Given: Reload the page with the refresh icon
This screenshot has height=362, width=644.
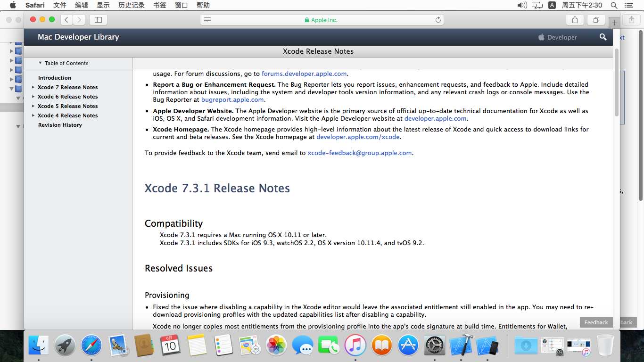Looking at the screenshot, I should tap(438, 20).
